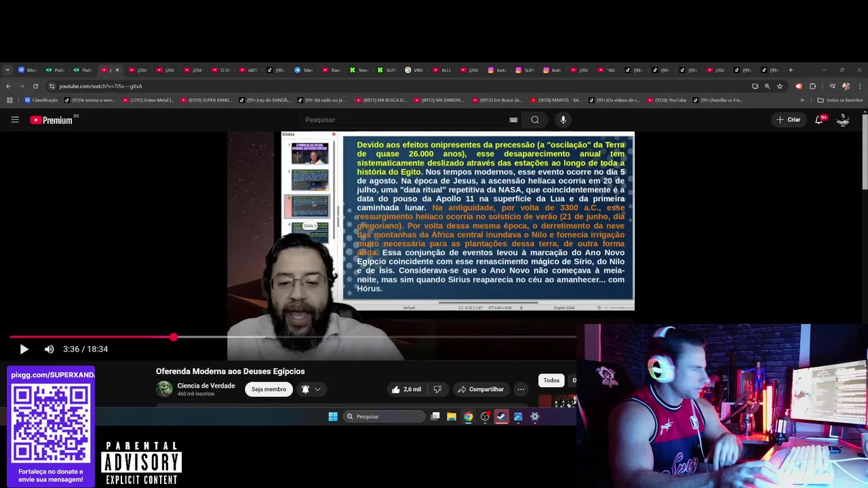Open the on-screen keyboard in search box
868x488 pixels.
coord(513,120)
